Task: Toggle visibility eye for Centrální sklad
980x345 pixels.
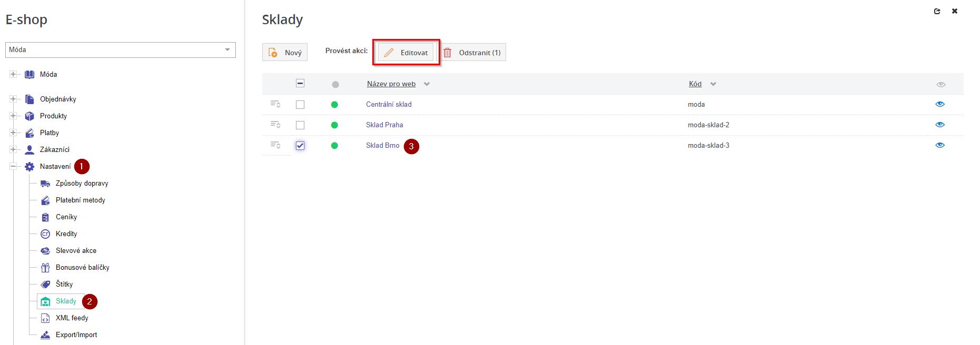Action: pos(940,104)
